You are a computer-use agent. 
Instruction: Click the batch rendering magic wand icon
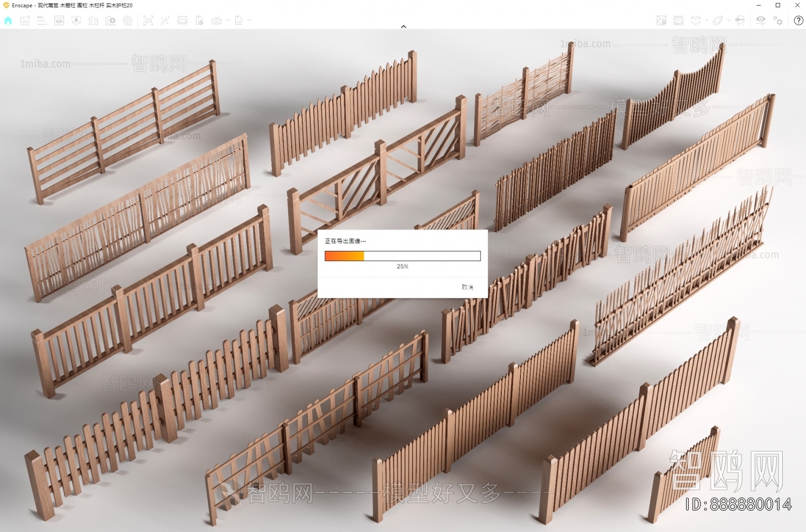(x=165, y=21)
